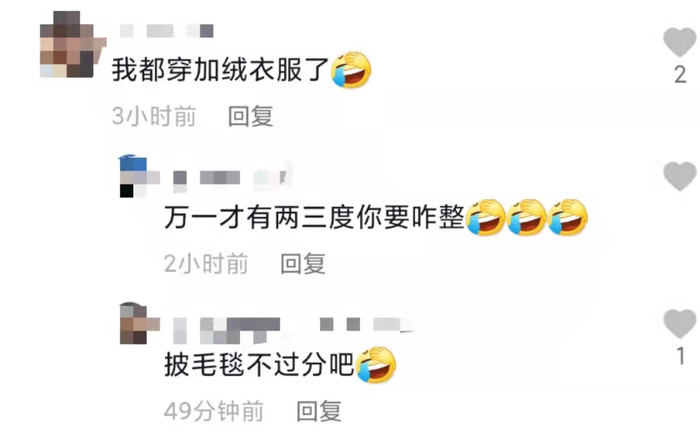Screen dimensions: 700x442
Task: Click the '49分钟前' timestamp
Action: click(214, 411)
